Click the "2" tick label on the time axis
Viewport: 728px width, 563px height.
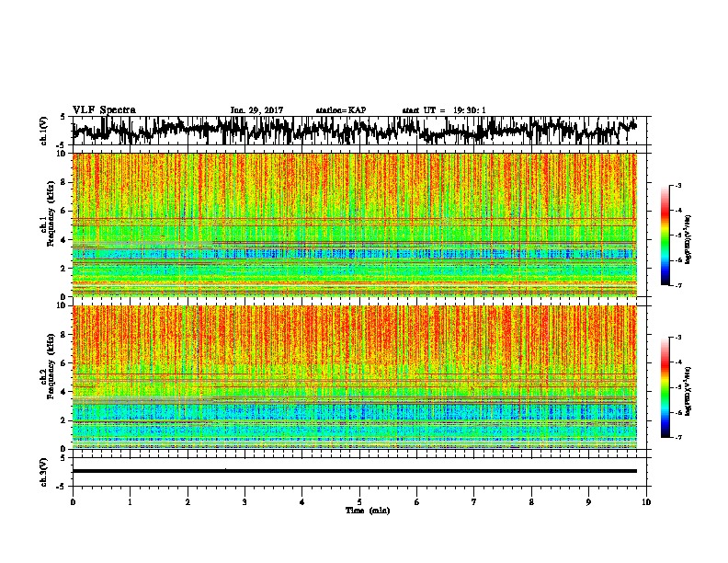point(188,502)
